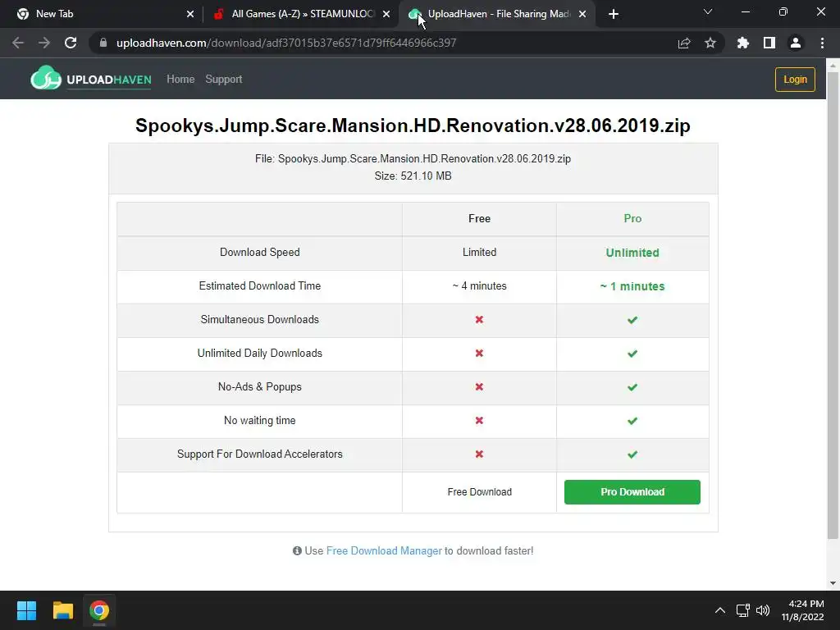Click the red X for Support For Download Accelerators
Image resolution: width=840 pixels, height=630 pixels.
click(x=479, y=454)
